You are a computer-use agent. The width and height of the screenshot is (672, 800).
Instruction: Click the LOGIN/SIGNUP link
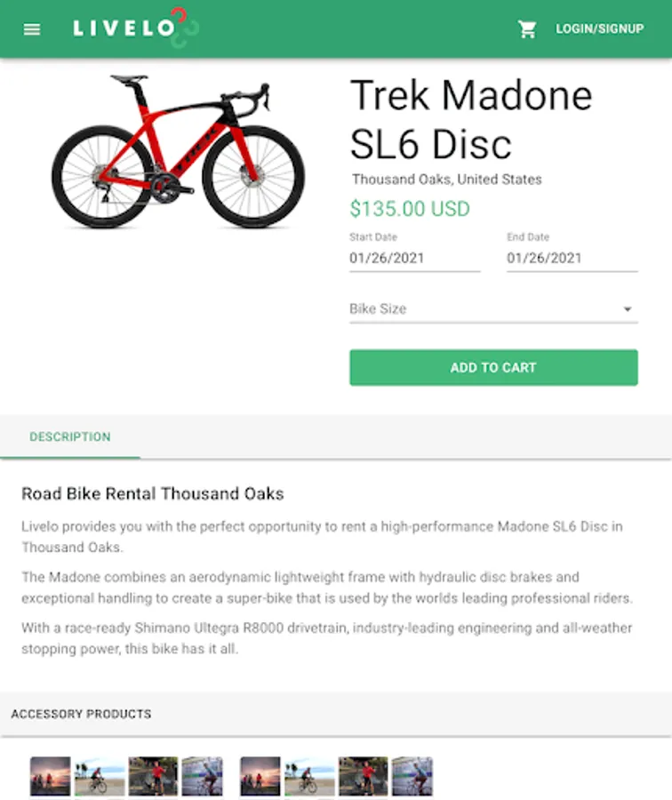pos(599,29)
